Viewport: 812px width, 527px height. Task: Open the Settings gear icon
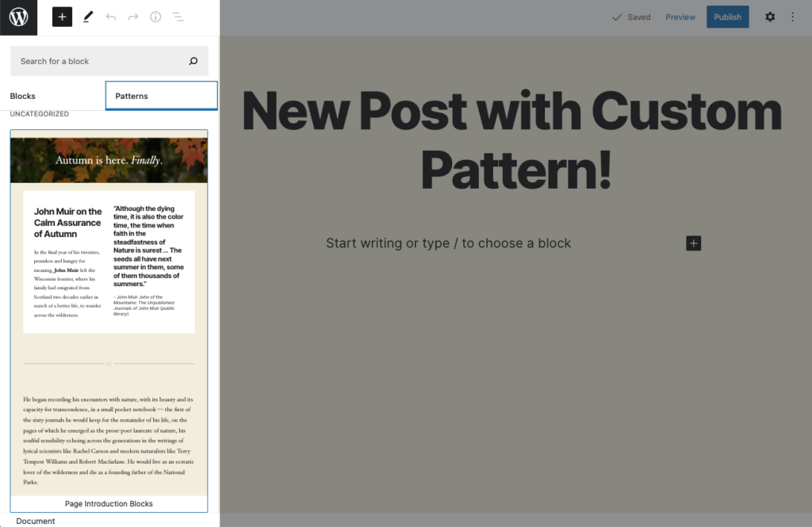pos(769,16)
